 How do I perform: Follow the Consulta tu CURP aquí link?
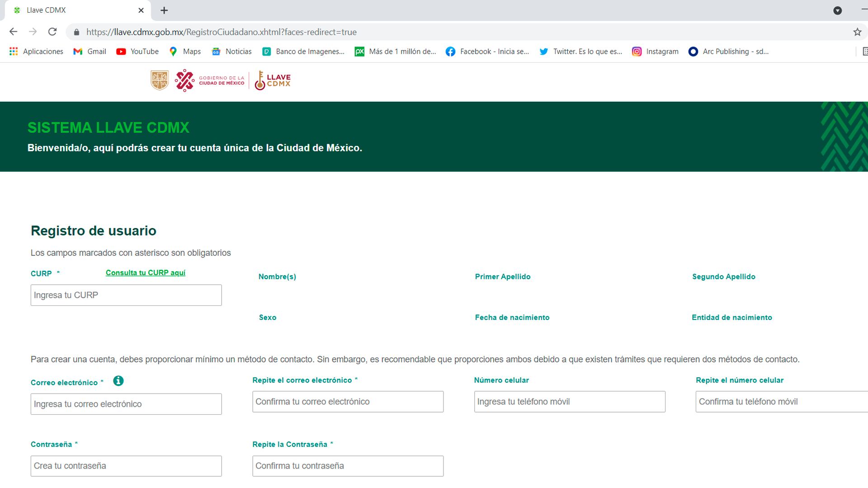tap(145, 272)
